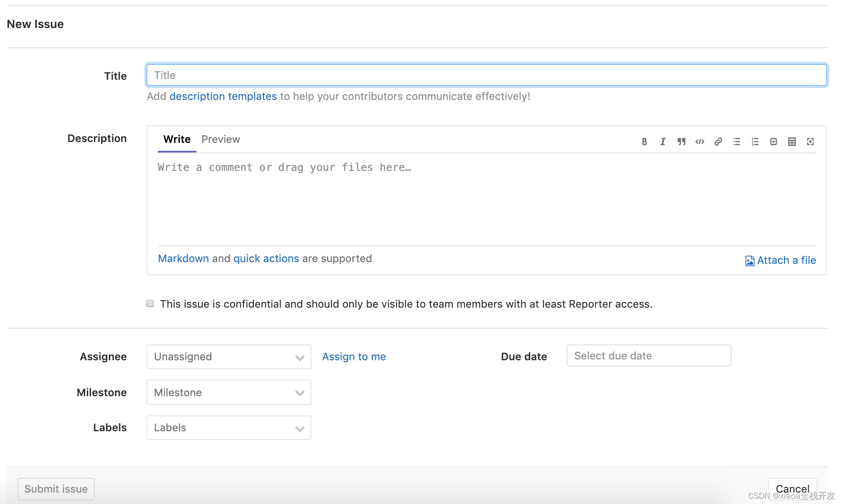Insert a blockquote via quote icon

point(681,142)
